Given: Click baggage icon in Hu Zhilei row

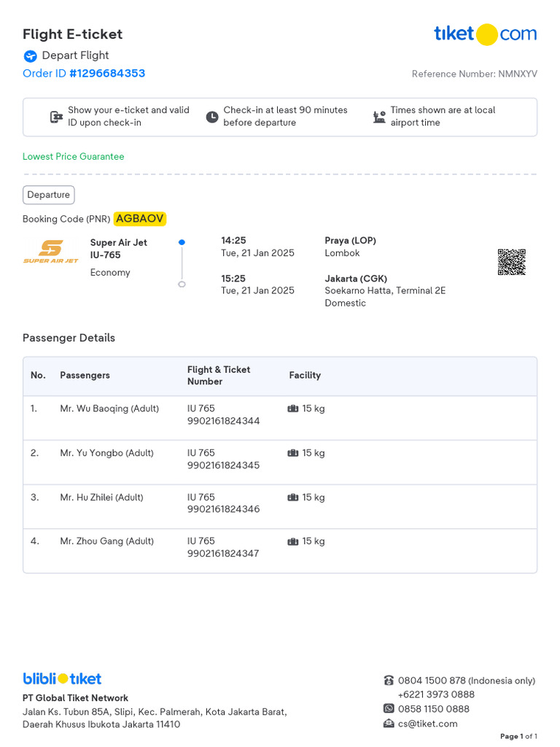Looking at the screenshot, I should tap(293, 498).
